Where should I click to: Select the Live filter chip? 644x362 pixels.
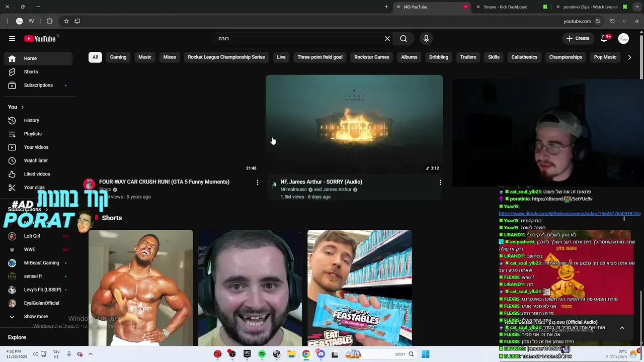tap(281, 57)
